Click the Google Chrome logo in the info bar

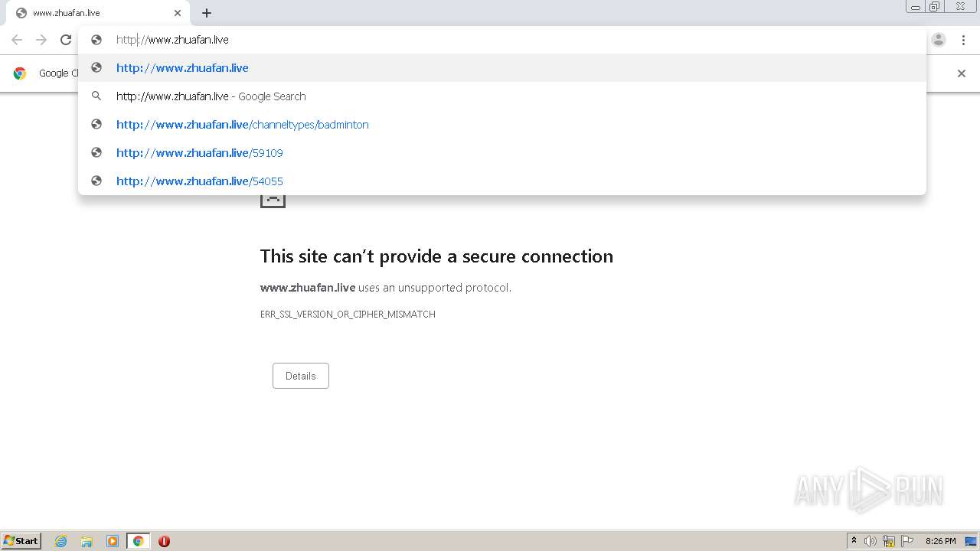tap(20, 73)
